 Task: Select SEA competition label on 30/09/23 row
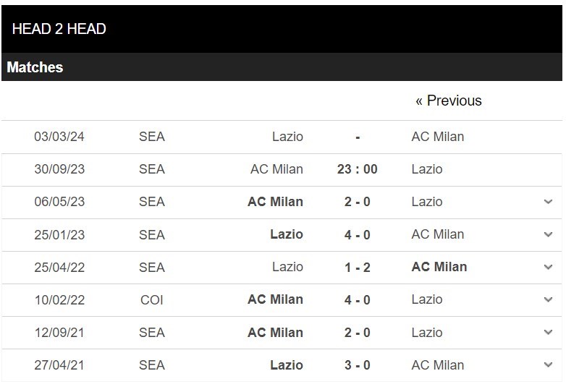tap(151, 169)
